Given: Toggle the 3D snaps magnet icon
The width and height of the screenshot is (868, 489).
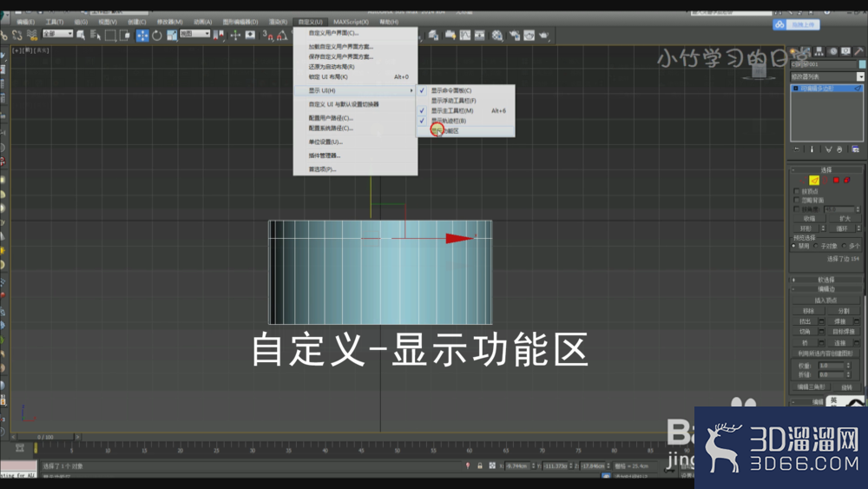Looking at the screenshot, I should (267, 36).
